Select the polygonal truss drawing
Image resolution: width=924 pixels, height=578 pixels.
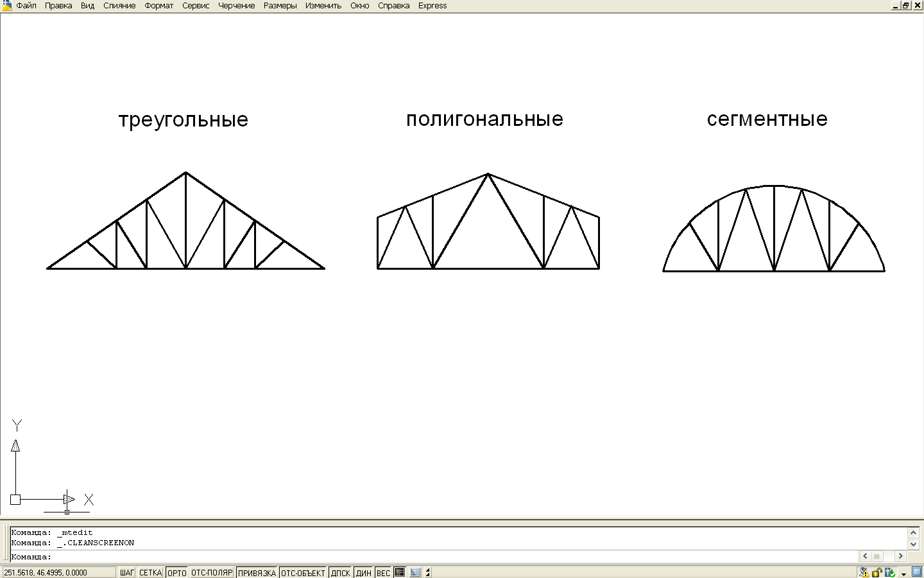[488, 222]
